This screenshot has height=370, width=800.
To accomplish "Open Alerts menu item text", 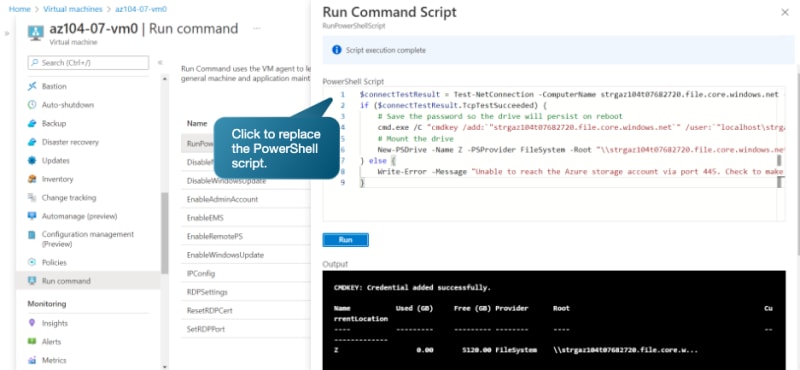I will (x=52, y=341).
